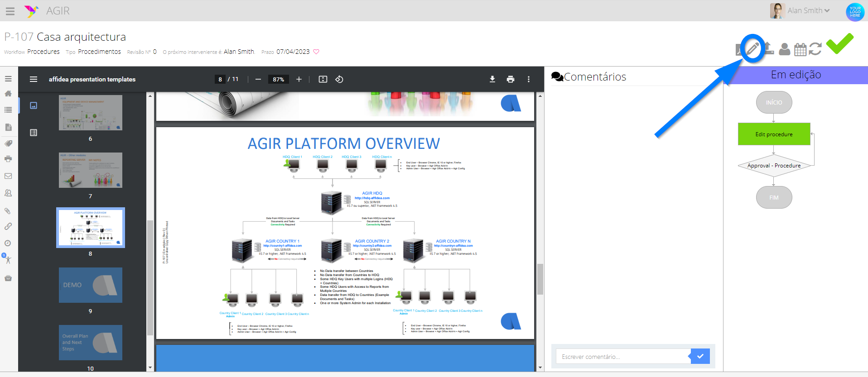The image size is (868, 377).
Task: Zoom out with the minus button
Action: [x=258, y=79]
